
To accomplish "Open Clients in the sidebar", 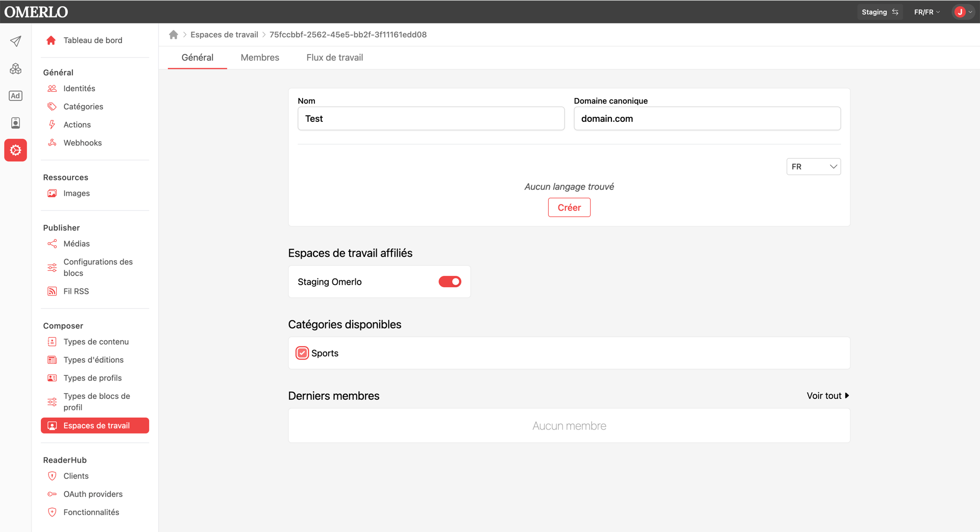I will (76, 476).
